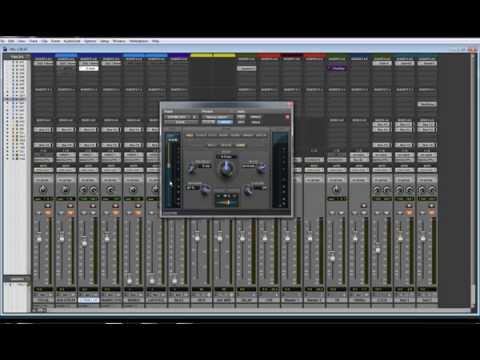Open the plug-in track selector dropdown
Image resolution: width=480 pixels, height=360 pixels.
[179, 117]
